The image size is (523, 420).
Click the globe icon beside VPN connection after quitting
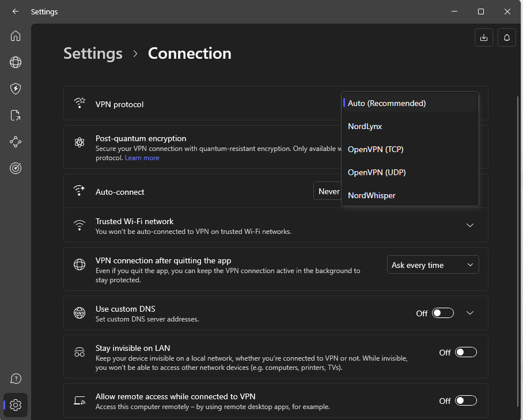click(x=79, y=264)
